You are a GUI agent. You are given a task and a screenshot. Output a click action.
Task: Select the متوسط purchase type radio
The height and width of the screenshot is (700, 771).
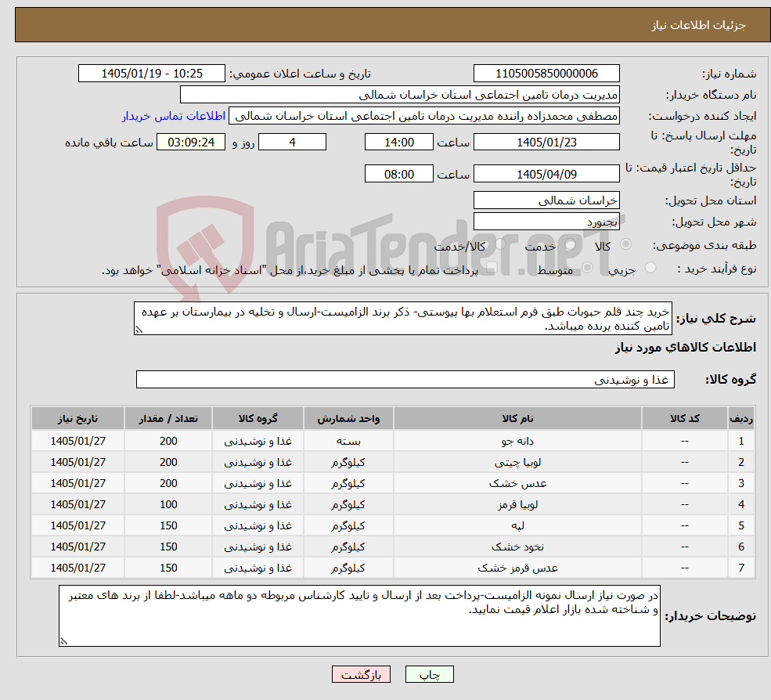(588, 268)
